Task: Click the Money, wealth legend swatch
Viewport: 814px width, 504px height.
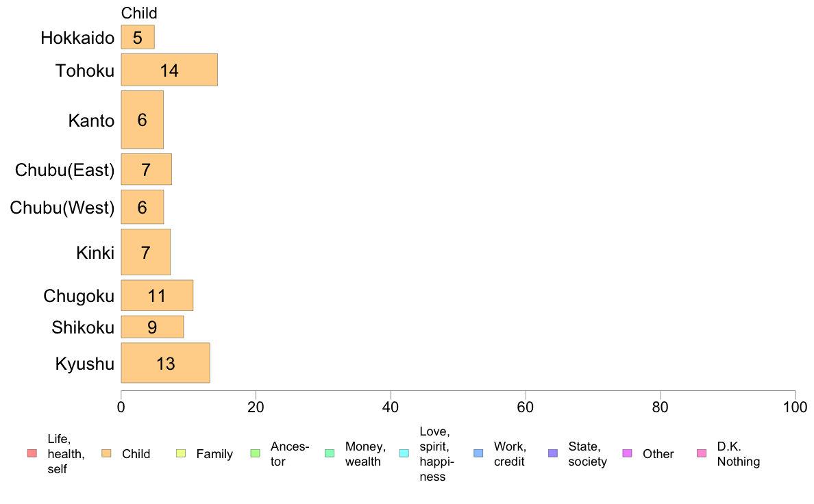Action: [330, 453]
